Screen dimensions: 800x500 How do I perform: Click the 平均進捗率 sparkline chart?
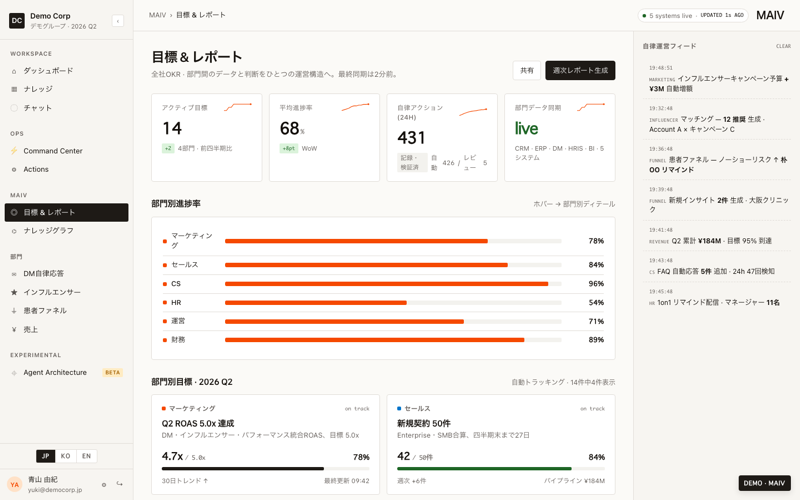356,107
